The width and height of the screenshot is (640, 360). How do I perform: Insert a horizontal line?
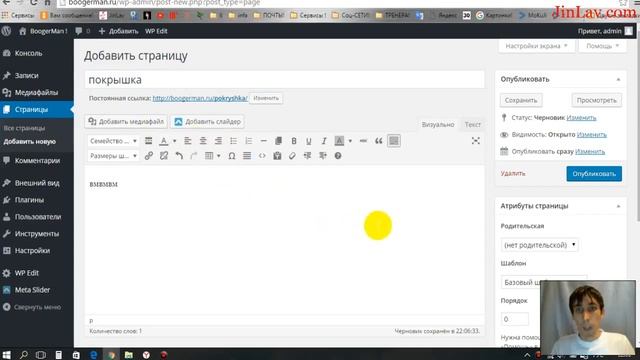pos(263,141)
